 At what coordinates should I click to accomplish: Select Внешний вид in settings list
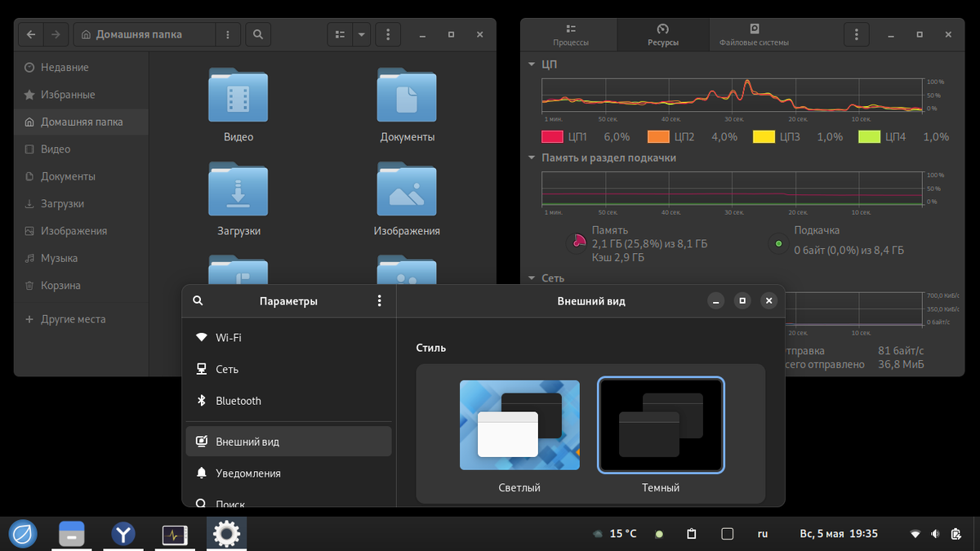tap(289, 442)
